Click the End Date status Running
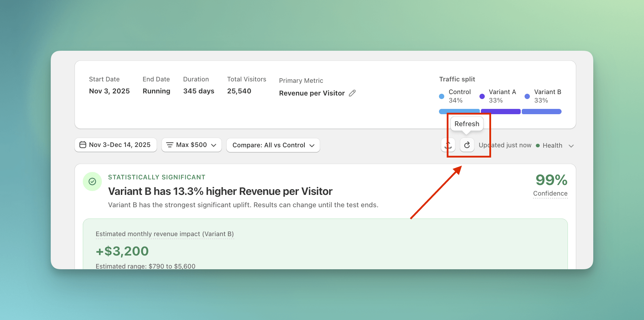644x320 pixels. click(x=156, y=91)
